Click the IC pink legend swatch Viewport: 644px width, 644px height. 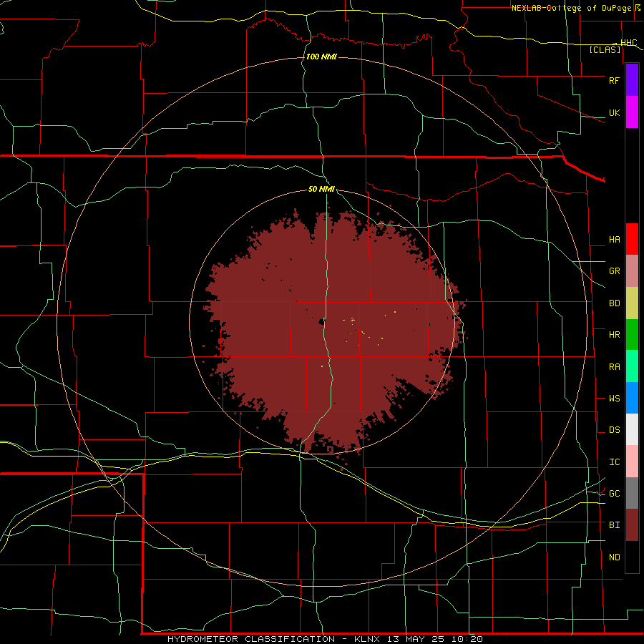632,462
